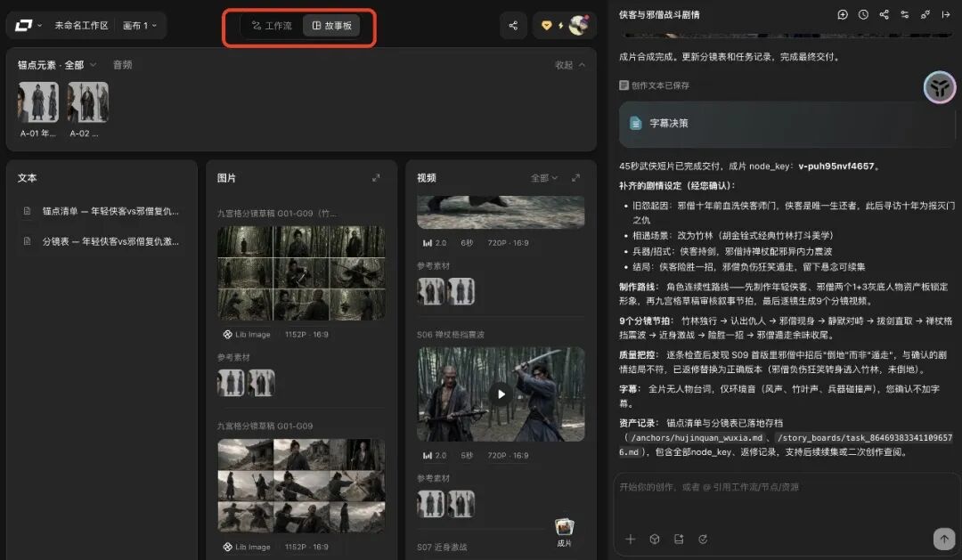
Task: Click the sparkle note icon in chat input
Action: click(x=679, y=539)
